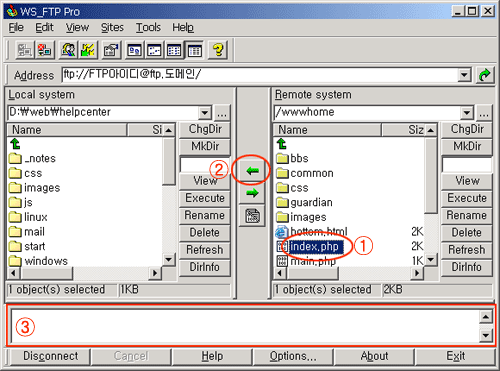Click the right arrow upload transfer button
This screenshot has height=371, width=500.
coord(252,193)
